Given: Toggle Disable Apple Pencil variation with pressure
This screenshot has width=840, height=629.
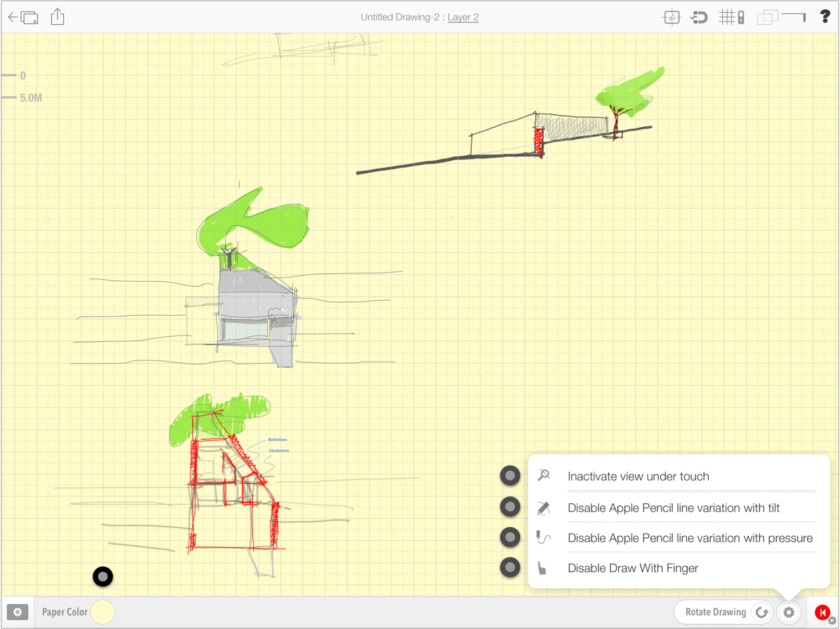Looking at the screenshot, I should tap(510, 537).
